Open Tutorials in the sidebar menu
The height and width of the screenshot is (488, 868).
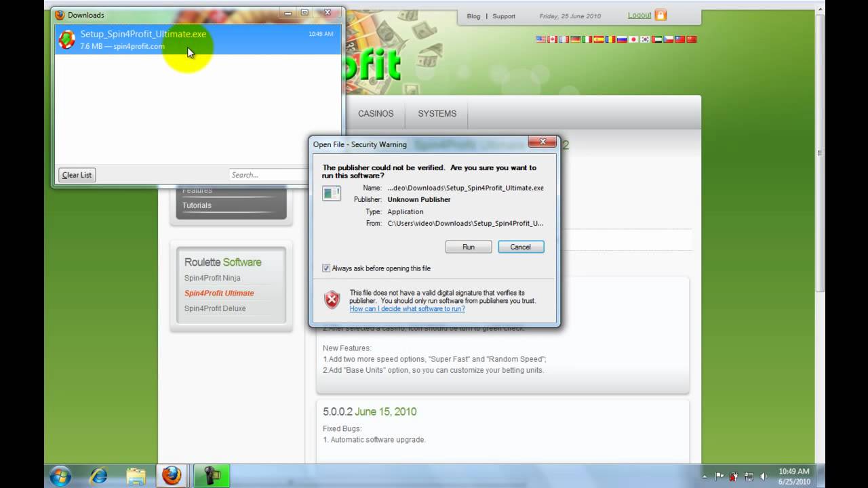coord(197,205)
